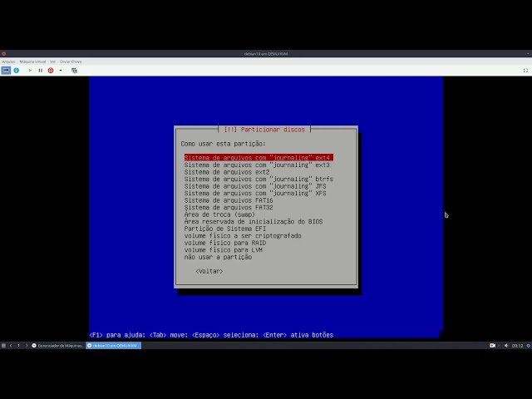Image resolution: width=532 pixels, height=399 pixels.
Task: Show the graphical console view
Action: pos(6,70)
